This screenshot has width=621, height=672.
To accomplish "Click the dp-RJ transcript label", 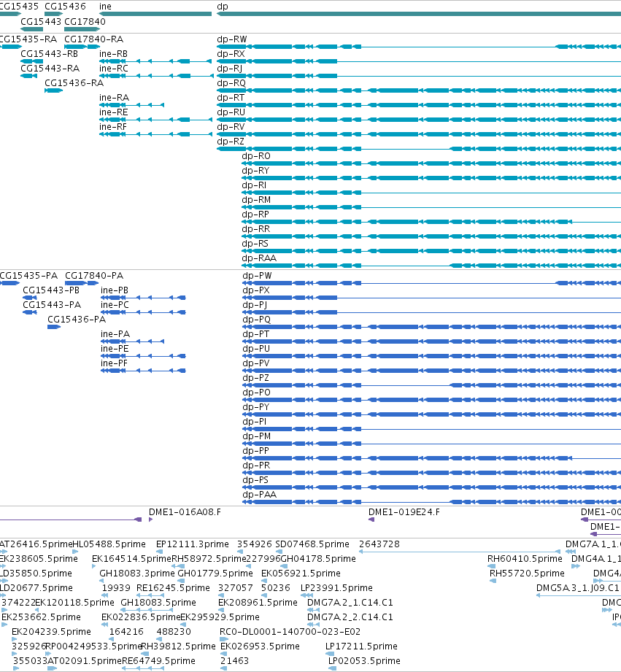I will [x=230, y=68].
